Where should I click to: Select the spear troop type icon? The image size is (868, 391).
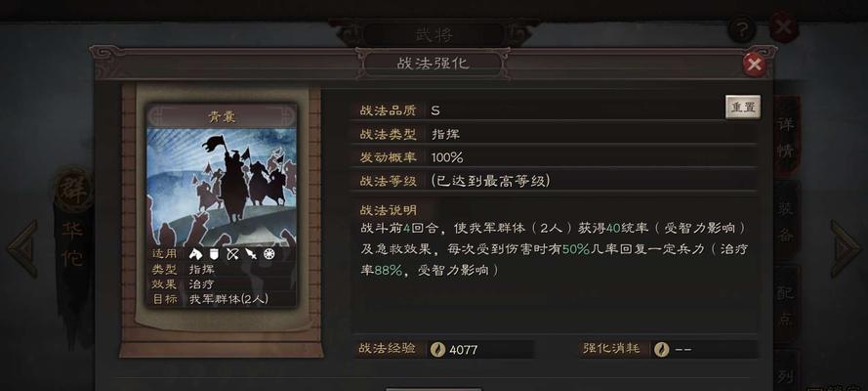point(251,254)
